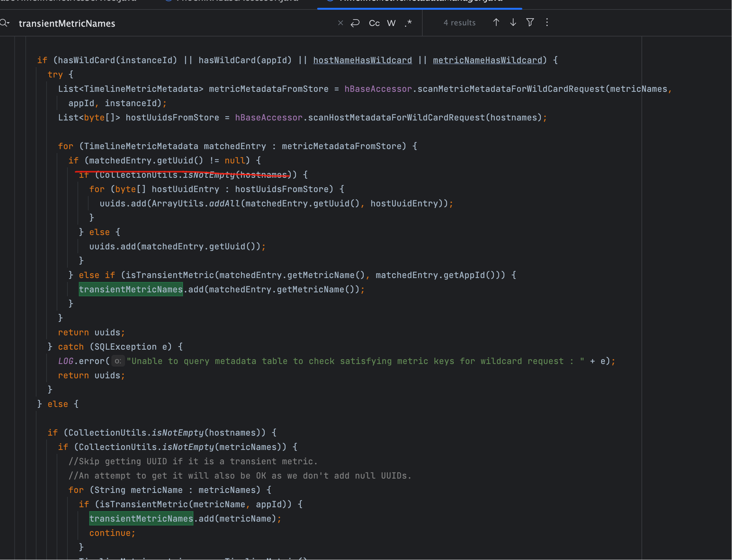This screenshot has height=560, width=732.
Task: Click 'for (String metricName : metricNames)' line
Action: (170, 490)
